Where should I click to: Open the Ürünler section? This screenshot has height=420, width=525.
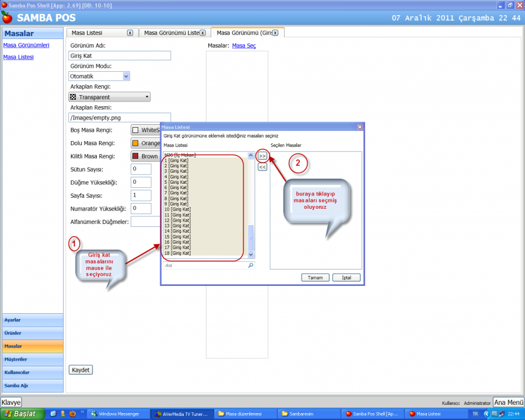[x=33, y=333]
